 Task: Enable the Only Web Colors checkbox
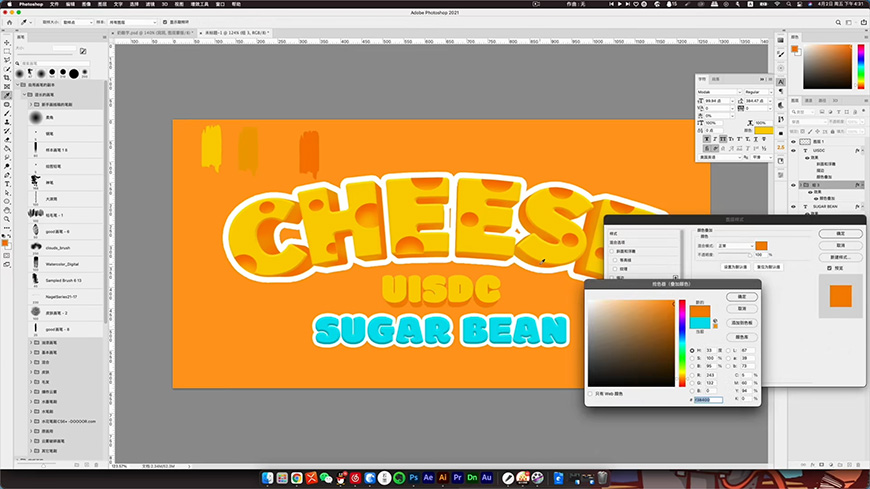coord(590,393)
